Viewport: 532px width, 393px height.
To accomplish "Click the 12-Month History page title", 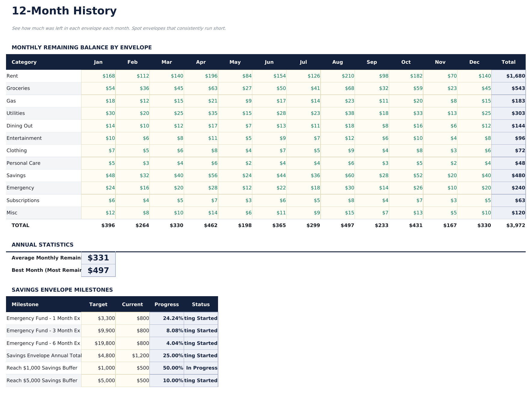I will [64, 11].
